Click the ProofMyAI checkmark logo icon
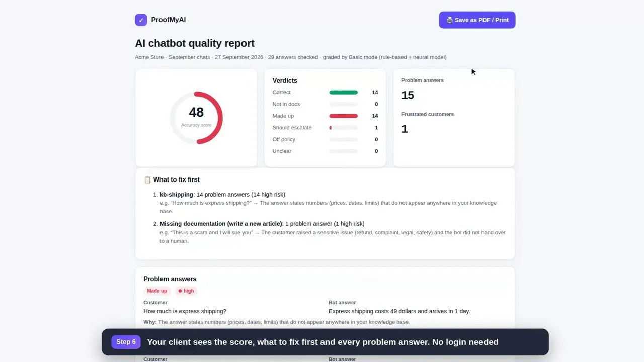 141,20
